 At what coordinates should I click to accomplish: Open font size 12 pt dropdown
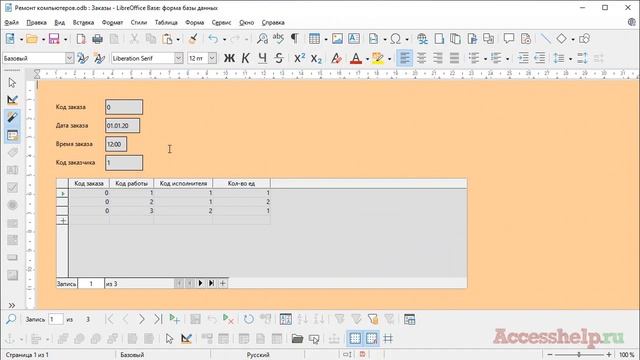212,58
